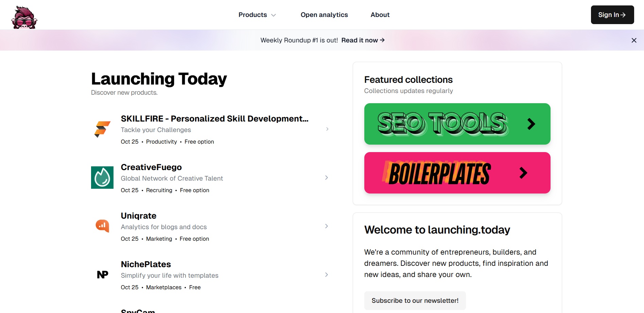
Task: Open NichePlates listing via its chevron
Action: pyautogui.click(x=327, y=275)
